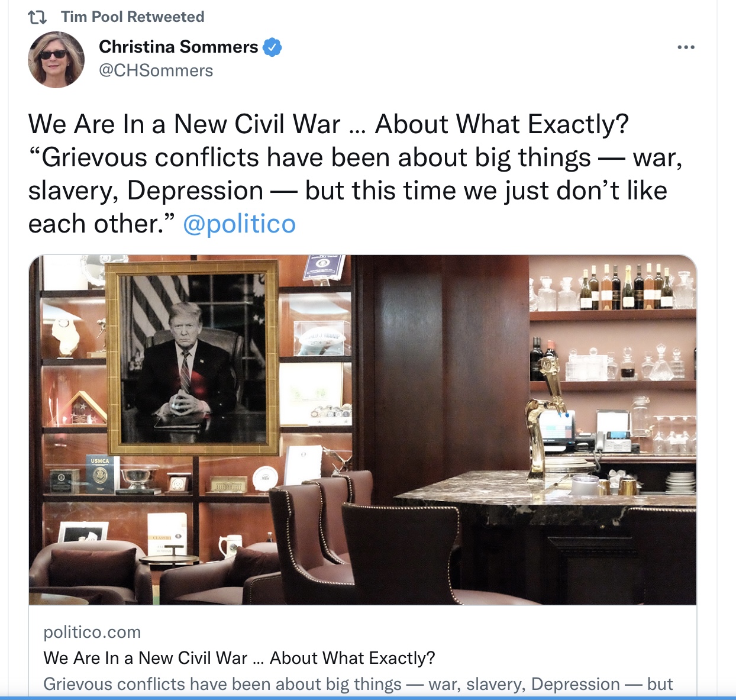Screen dimensions: 736x700
Task: Follow the @politico mention link
Action: pyautogui.click(x=239, y=224)
